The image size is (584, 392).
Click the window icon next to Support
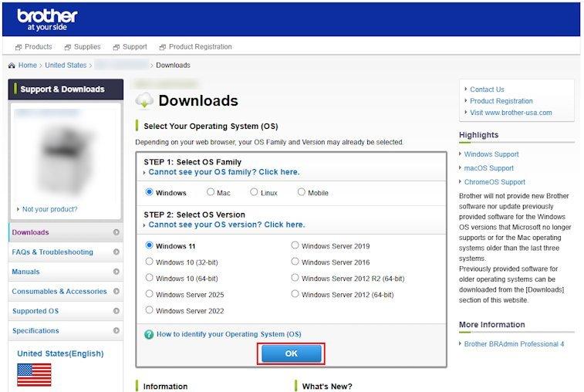coord(116,47)
